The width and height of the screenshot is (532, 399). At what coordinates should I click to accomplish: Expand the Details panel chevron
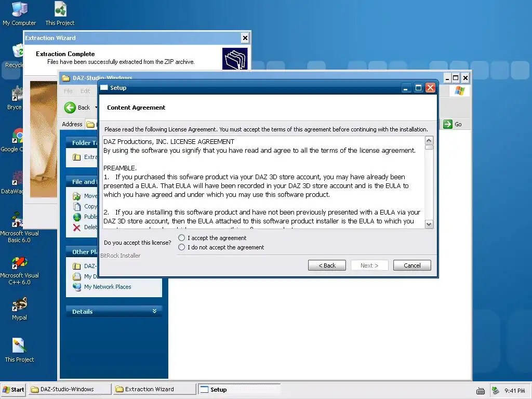pos(155,311)
